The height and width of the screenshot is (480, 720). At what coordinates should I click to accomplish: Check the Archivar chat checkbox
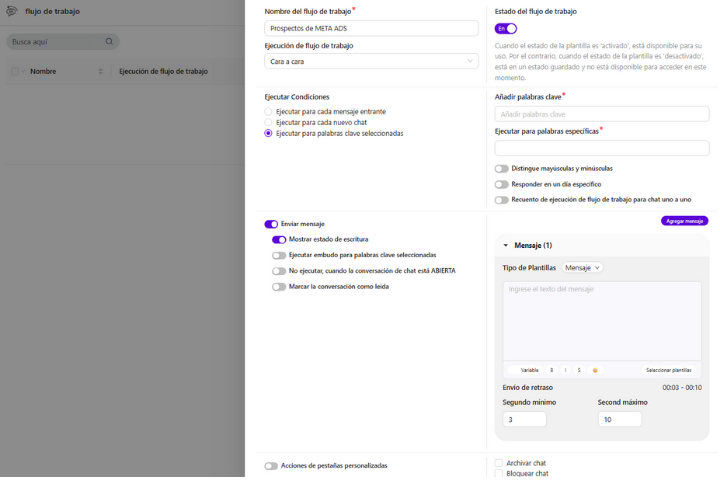[x=499, y=463]
